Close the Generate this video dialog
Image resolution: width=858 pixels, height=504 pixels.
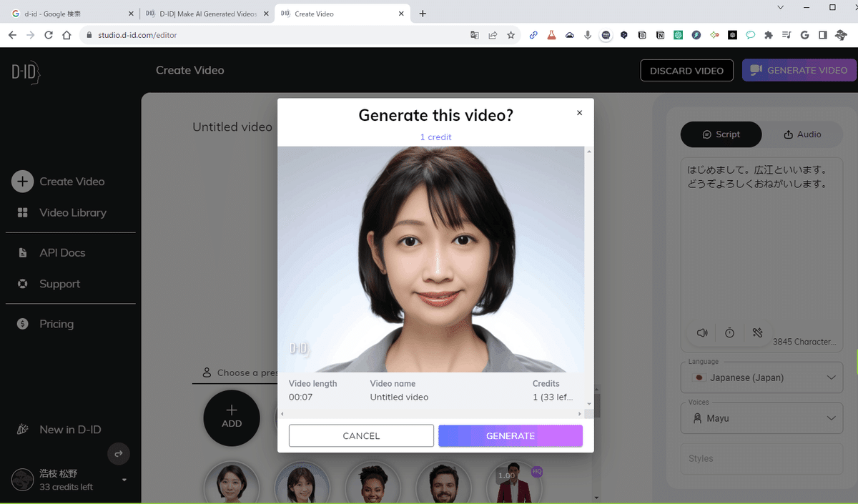579,113
